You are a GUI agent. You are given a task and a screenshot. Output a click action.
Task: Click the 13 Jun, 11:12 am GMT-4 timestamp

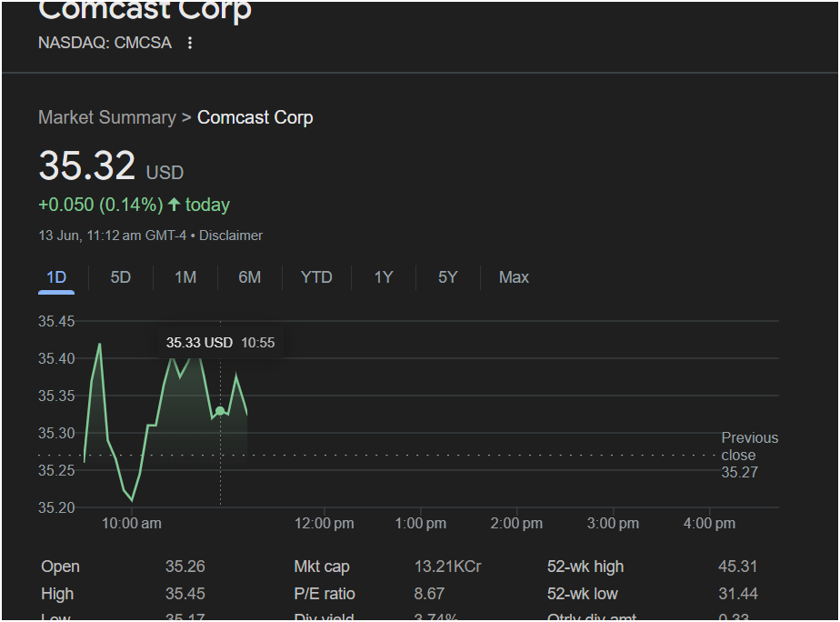click(x=113, y=236)
